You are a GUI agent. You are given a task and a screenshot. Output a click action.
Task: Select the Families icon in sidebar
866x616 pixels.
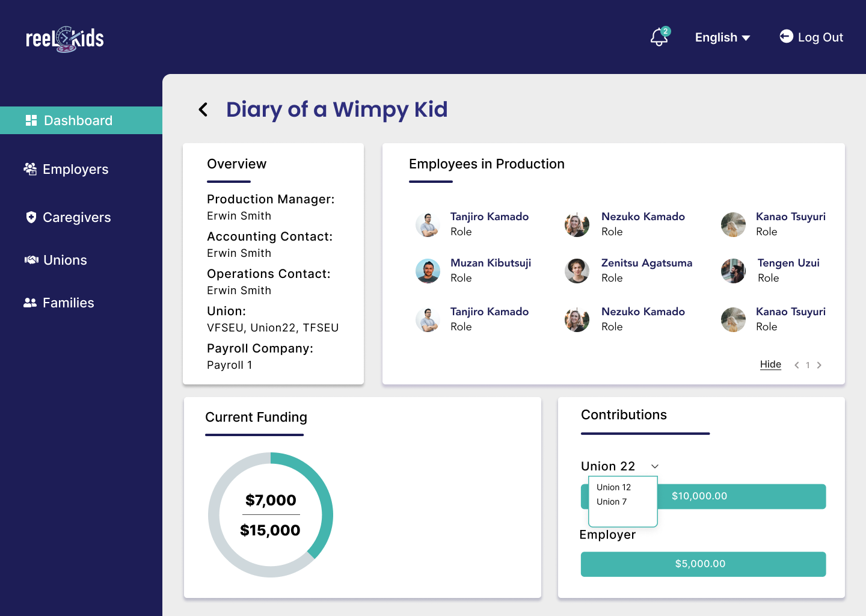(x=31, y=303)
